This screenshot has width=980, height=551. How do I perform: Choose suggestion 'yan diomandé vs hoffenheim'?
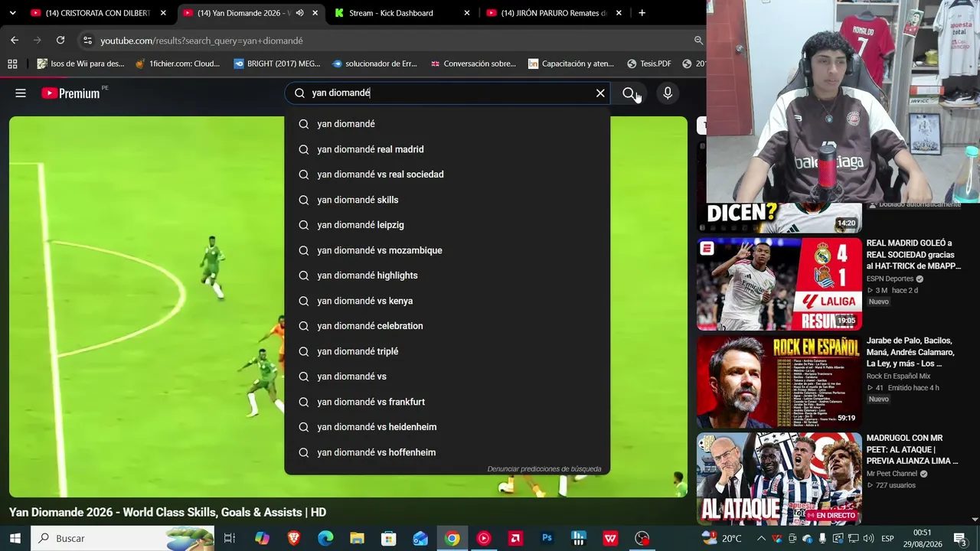pyautogui.click(x=447, y=452)
